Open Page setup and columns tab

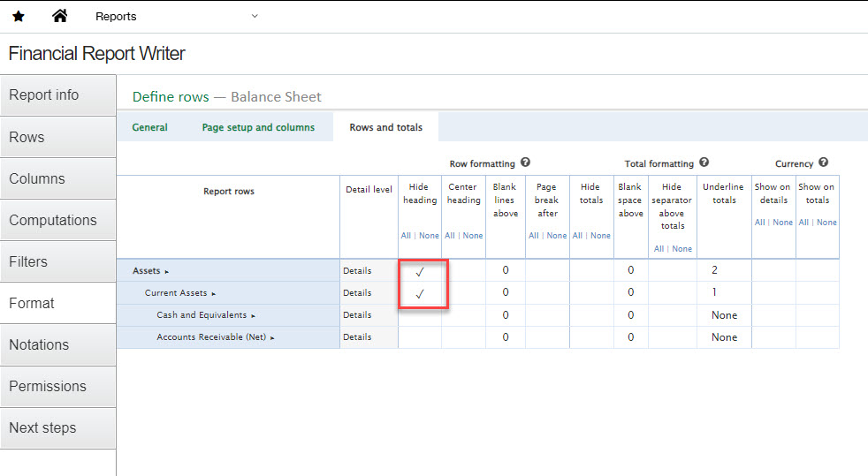click(258, 127)
